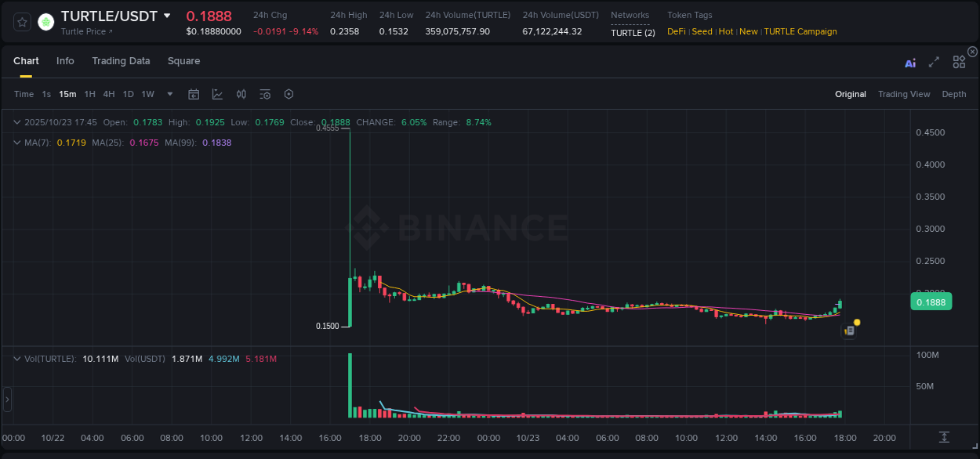Open the indicators icon on chart toolbar

pyautogui.click(x=241, y=94)
